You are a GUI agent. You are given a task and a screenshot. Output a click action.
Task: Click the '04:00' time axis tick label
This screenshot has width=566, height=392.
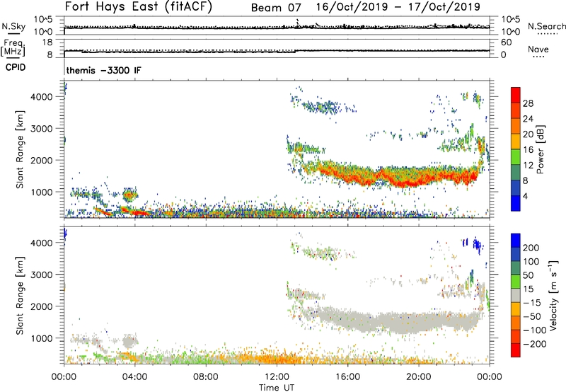click(134, 377)
